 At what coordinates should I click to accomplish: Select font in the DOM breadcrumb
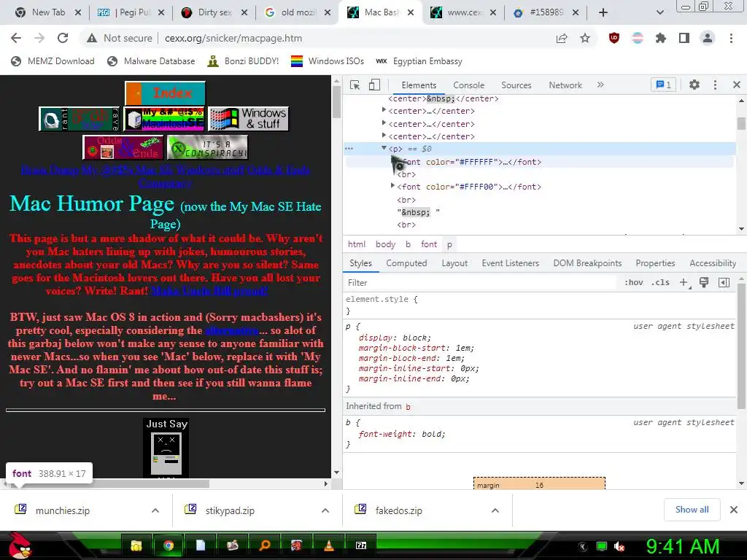(429, 244)
